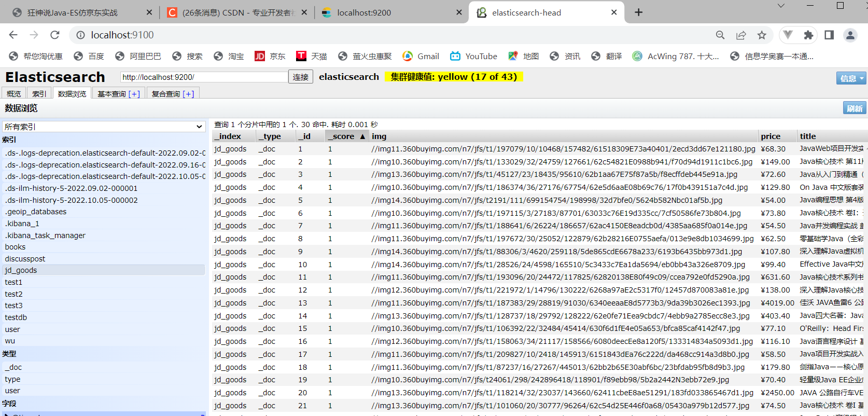This screenshot has height=416, width=868.
Task: Select the books index in sidebar
Action: point(104,247)
